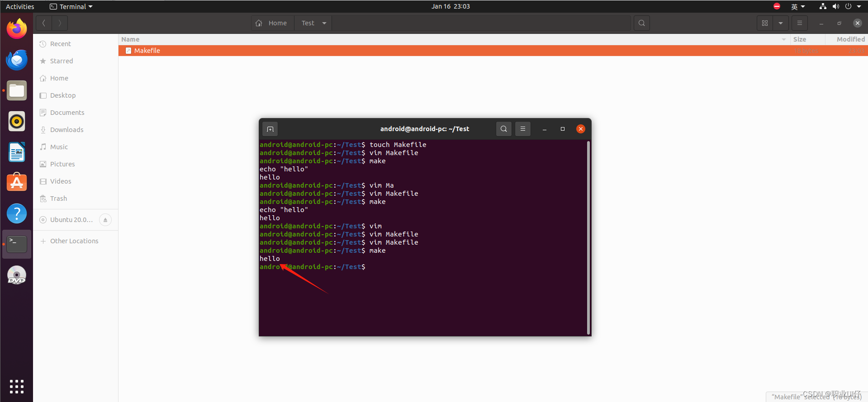Open Downloads in the sidebar
The height and width of the screenshot is (402, 868).
point(76,130)
